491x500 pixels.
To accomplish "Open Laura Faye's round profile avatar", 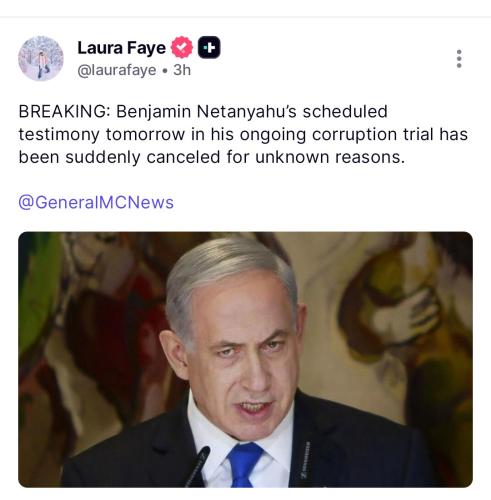I will (41, 58).
